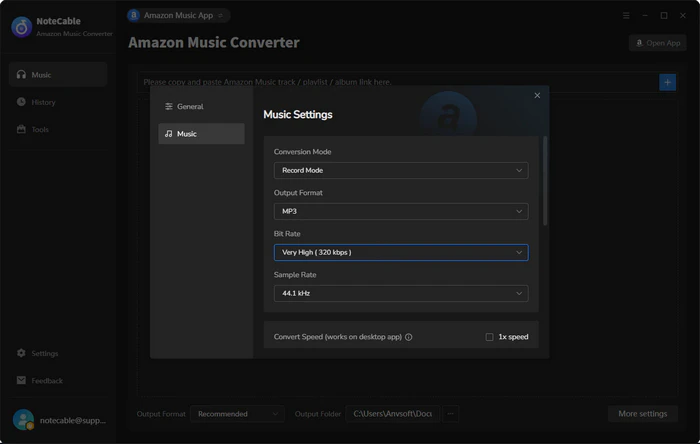Open the bottom Output Format Recommended dropdown

pyautogui.click(x=237, y=414)
